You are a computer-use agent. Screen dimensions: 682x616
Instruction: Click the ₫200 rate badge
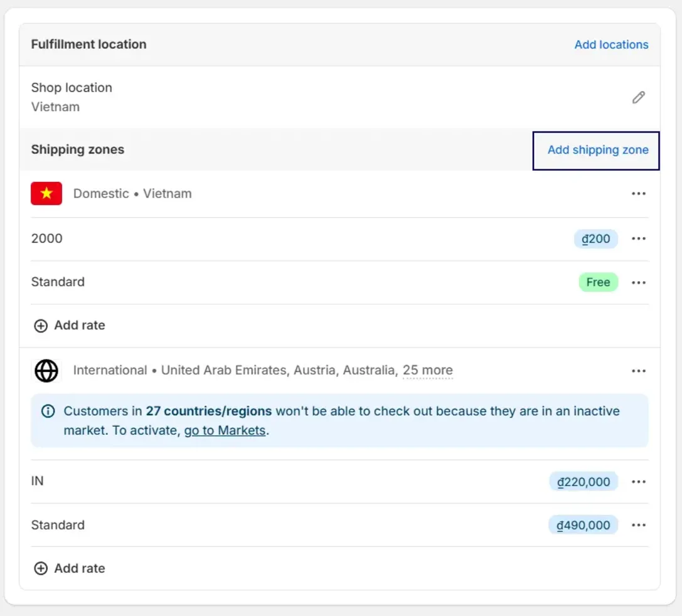596,238
